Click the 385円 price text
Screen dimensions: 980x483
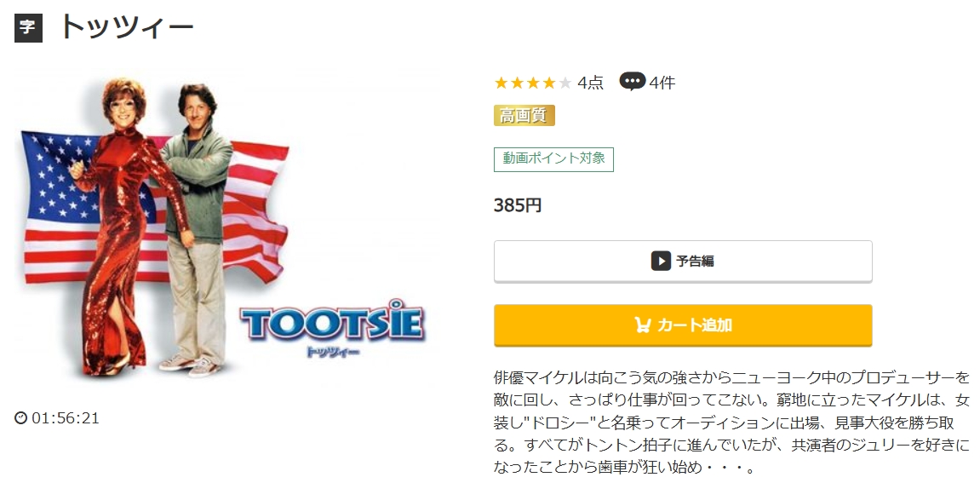click(x=518, y=205)
